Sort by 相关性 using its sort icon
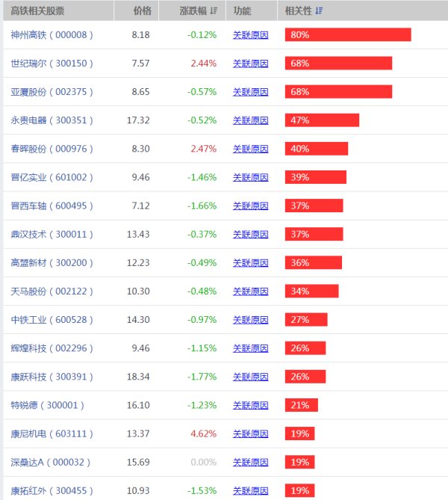The width and height of the screenshot is (448, 500). [319, 11]
